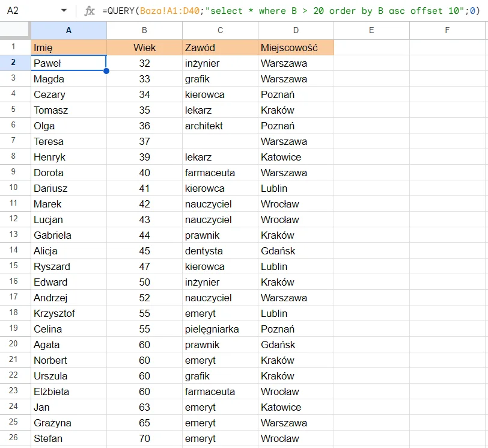Viewport: 488px width, 448px height.
Task: Select row 26 header
Action: [x=15, y=438]
